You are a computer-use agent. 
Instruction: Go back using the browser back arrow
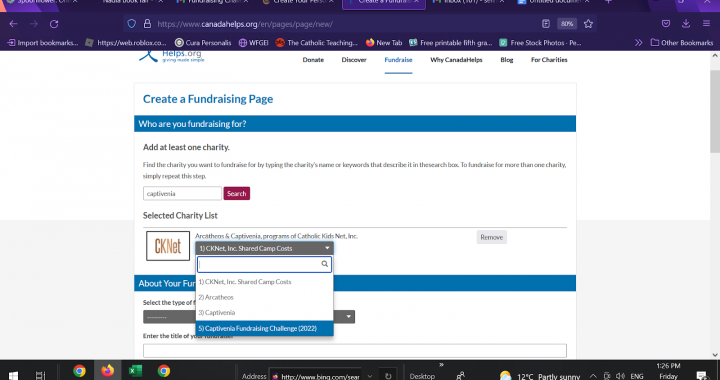pyautogui.click(x=13, y=24)
